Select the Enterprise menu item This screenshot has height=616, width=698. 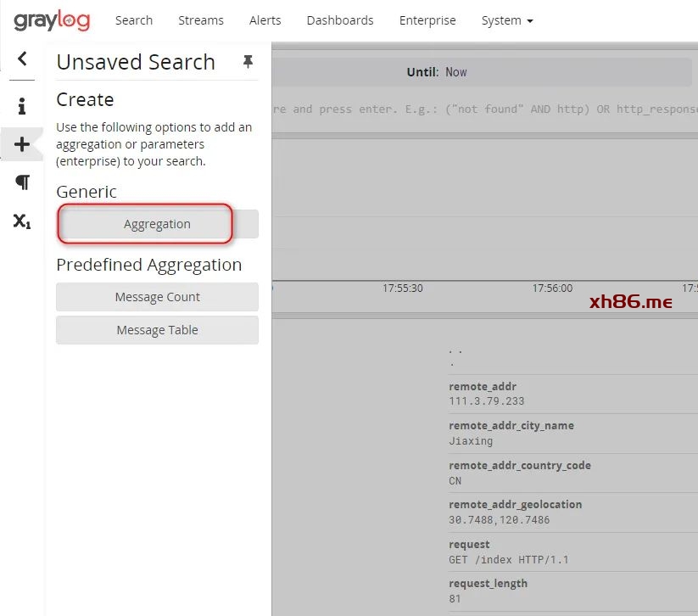click(x=427, y=20)
